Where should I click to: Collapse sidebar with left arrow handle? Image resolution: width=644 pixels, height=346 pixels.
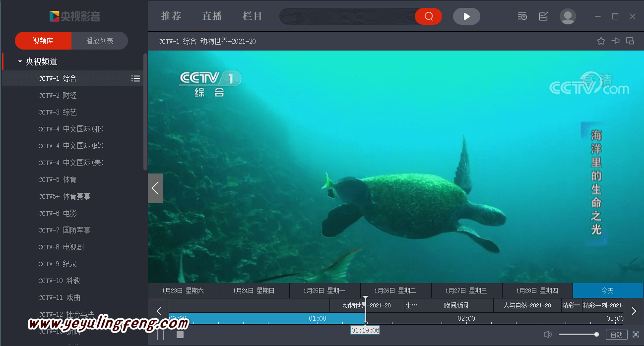155,188
